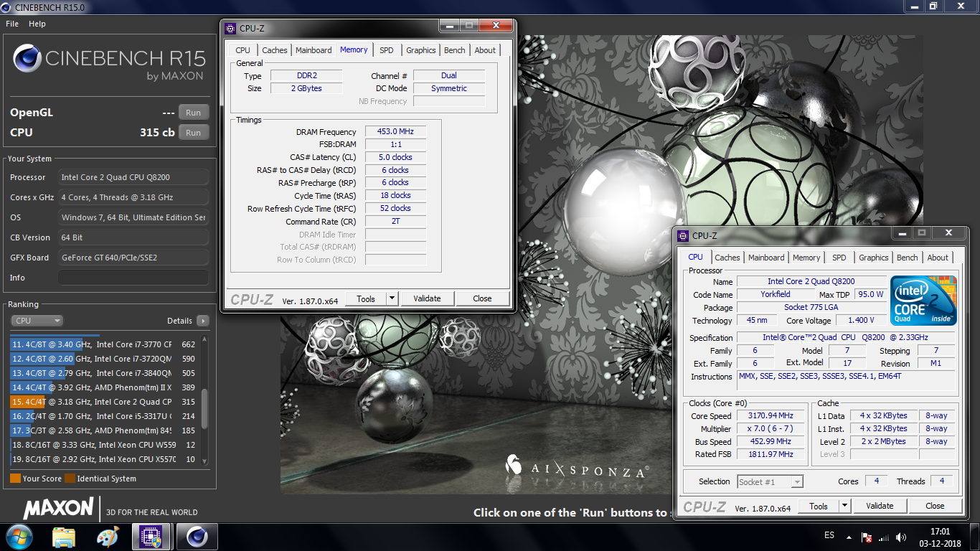The height and width of the screenshot is (551, 980).
Task: Switch to Bench tab in Memory window
Action: [x=455, y=50]
